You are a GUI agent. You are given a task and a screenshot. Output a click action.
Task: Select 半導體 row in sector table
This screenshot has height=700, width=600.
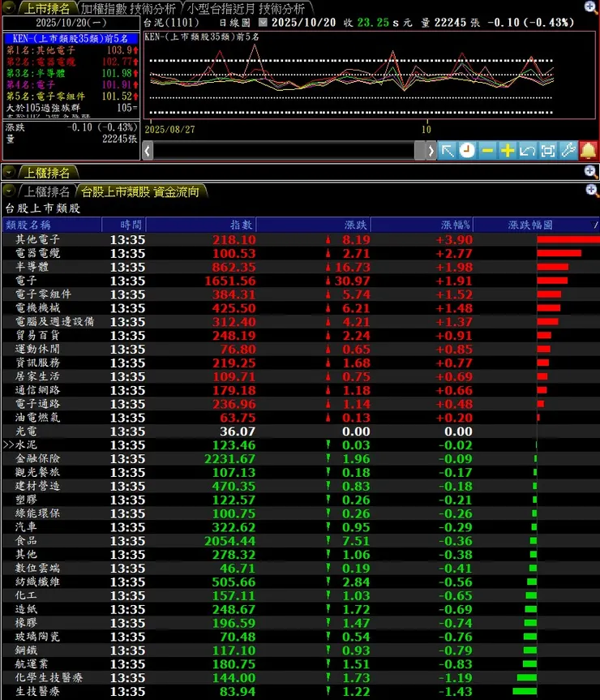(301, 267)
